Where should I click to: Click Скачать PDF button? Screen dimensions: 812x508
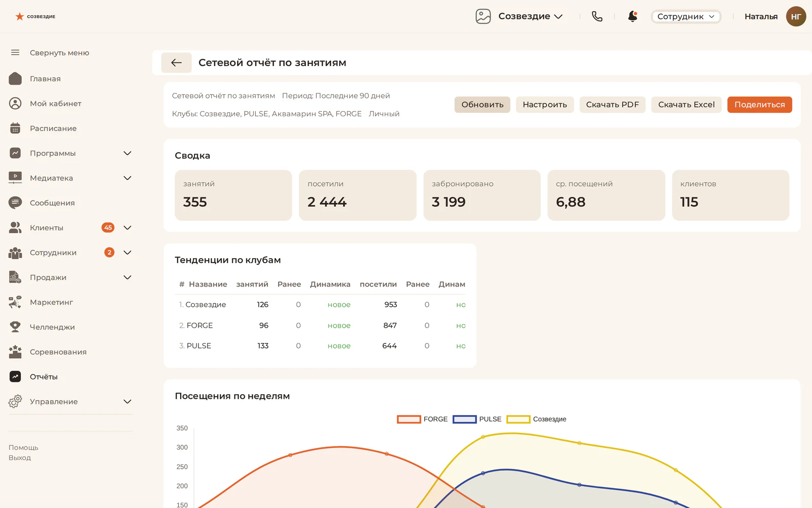[x=612, y=105]
